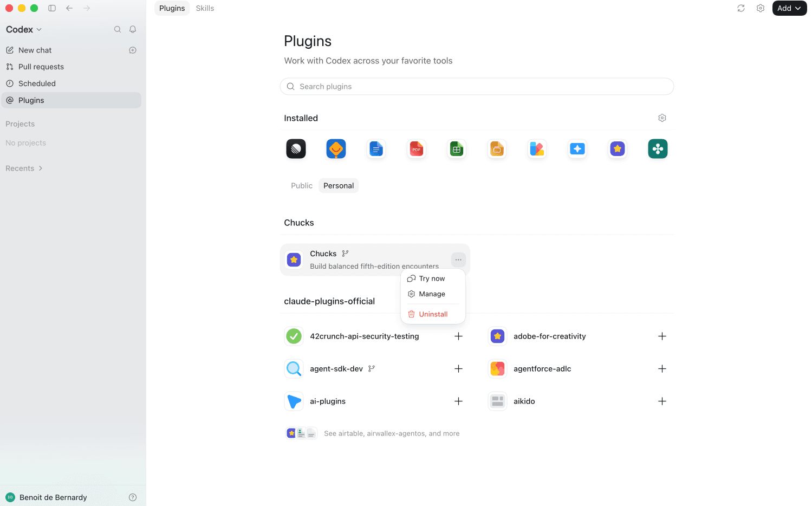Open the notifications bell
Viewport: 812px width, 506px height.
(x=133, y=29)
